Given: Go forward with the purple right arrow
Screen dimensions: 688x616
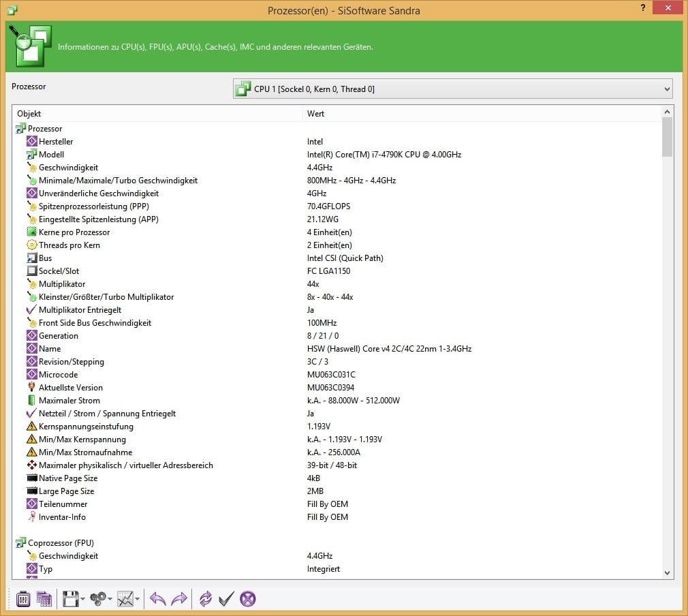Looking at the screenshot, I should tap(179, 599).
